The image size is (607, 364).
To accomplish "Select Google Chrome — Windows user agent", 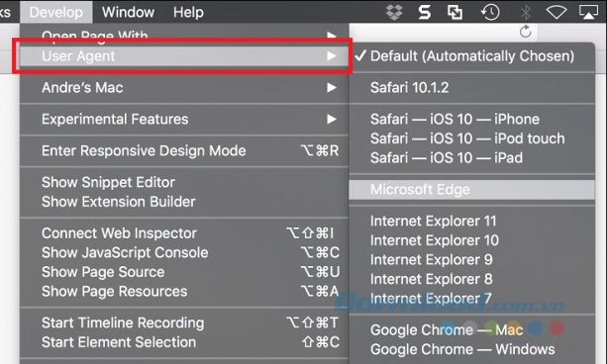I will 472,349.
